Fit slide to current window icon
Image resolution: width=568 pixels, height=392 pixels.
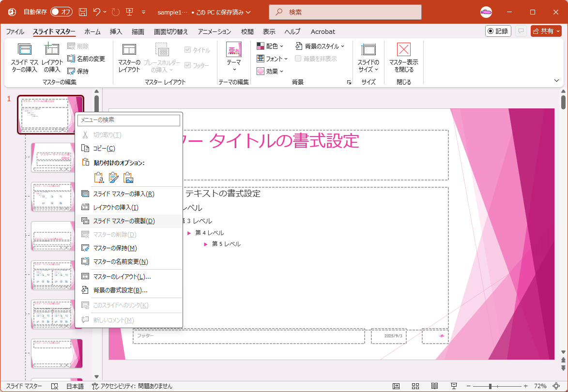coord(556,386)
